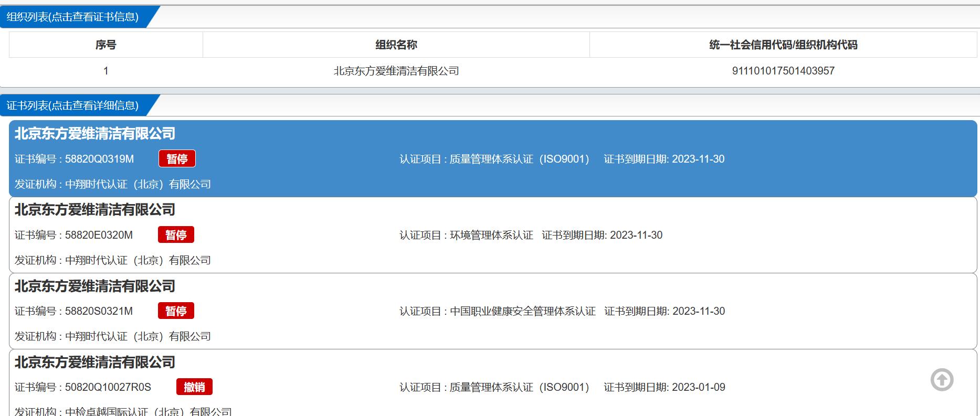Viewport: 980px width, 416px height.
Task: Select credit code 911101017501403957
Action: coord(783,71)
